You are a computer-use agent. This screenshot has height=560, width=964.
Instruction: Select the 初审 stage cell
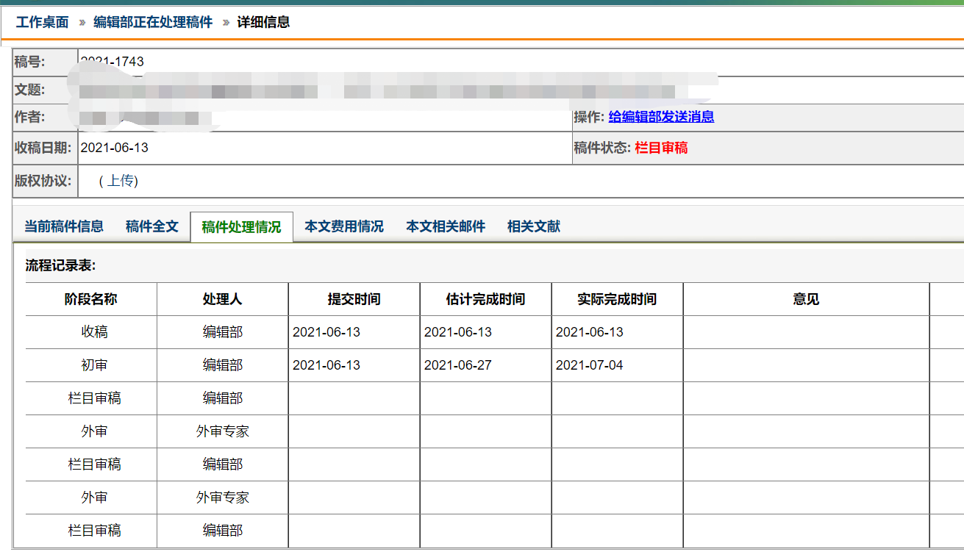[94, 365]
